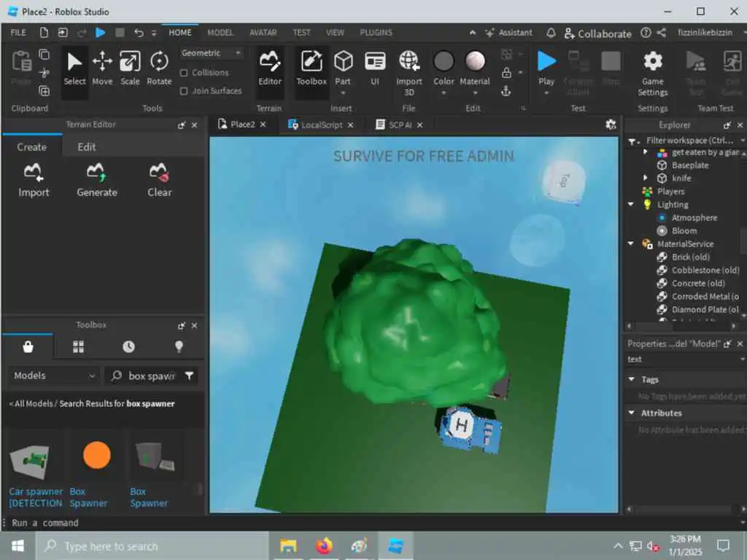Click the quick access Play triangle

[x=100, y=32]
